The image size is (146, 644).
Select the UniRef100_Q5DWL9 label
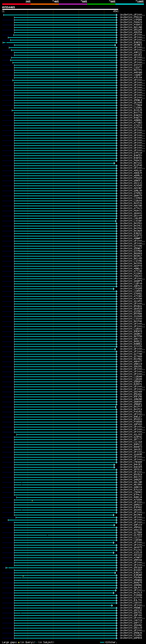131,100
